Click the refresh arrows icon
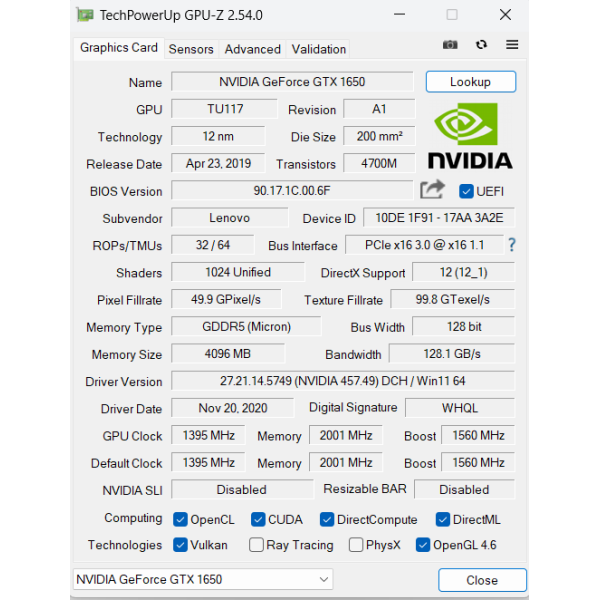 tap(481, 45)
